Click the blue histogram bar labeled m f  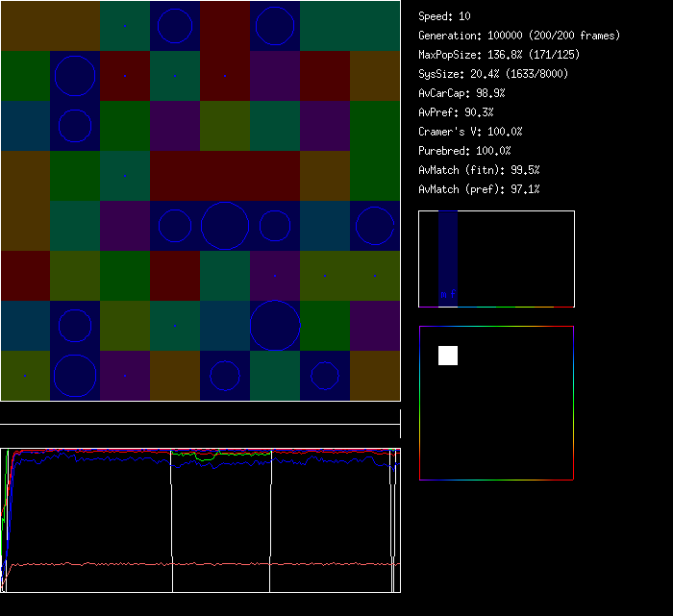coord(448,259)
